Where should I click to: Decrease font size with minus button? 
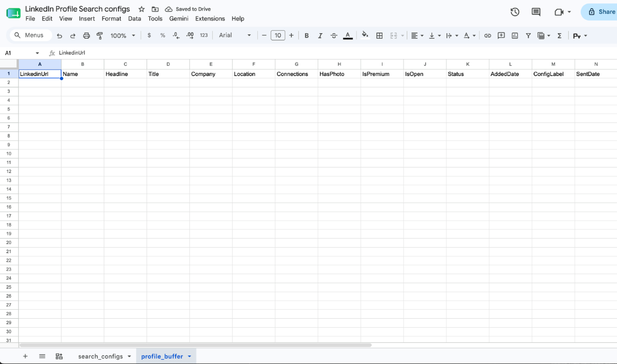point(264,36)
